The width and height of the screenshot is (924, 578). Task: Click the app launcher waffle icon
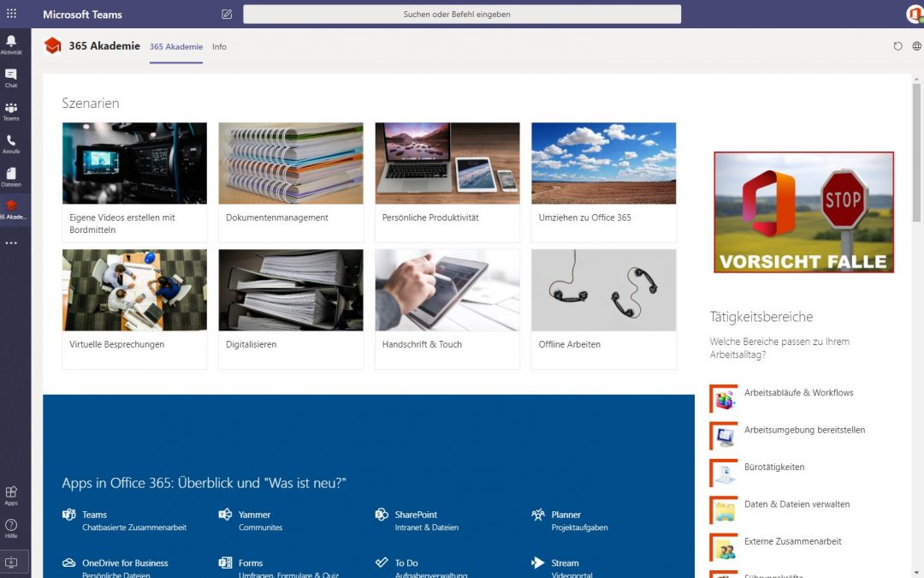pos(11,14)
